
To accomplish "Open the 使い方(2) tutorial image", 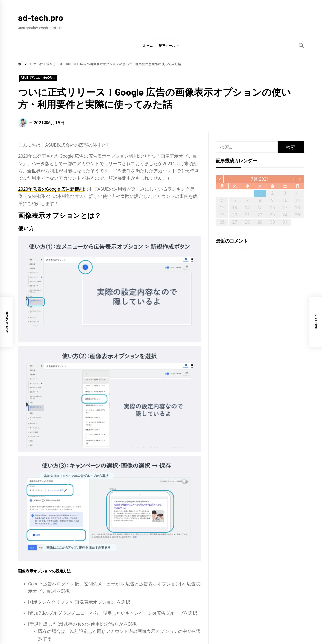I will 109,399.
